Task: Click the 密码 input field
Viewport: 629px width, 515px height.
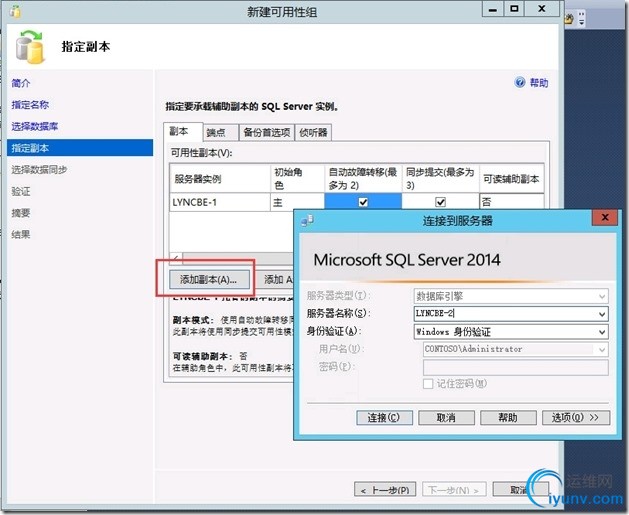Action: (x=515, y=367)
